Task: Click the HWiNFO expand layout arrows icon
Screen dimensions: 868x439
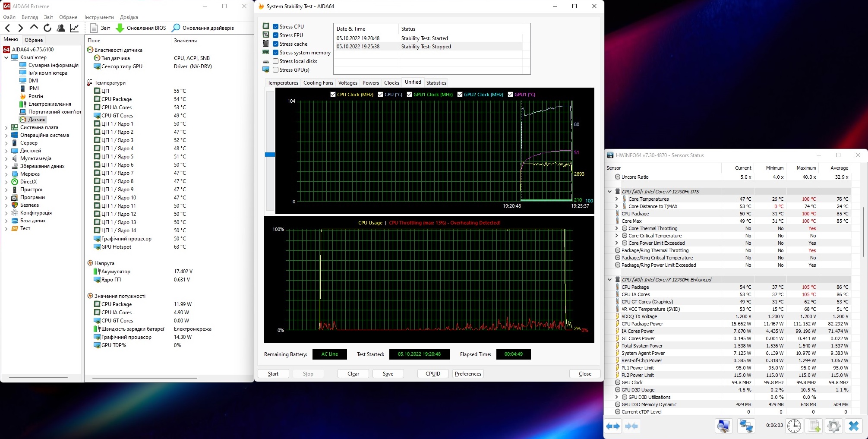Action: tap(613, 426)
